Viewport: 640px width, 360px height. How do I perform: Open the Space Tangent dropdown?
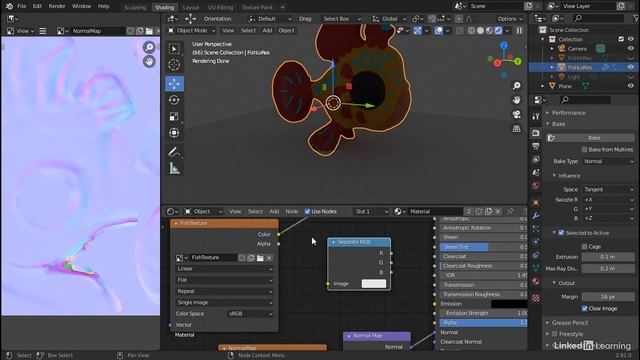click(608, 189)
